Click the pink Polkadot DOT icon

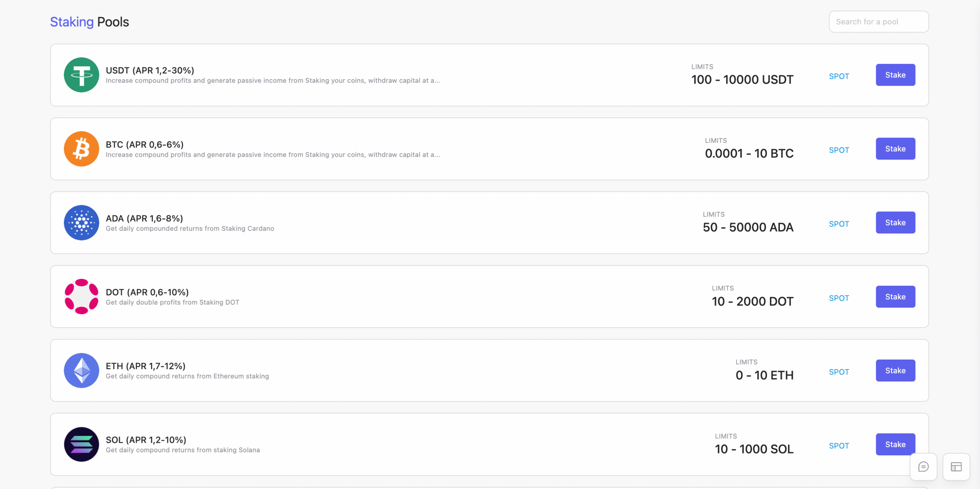81,297
